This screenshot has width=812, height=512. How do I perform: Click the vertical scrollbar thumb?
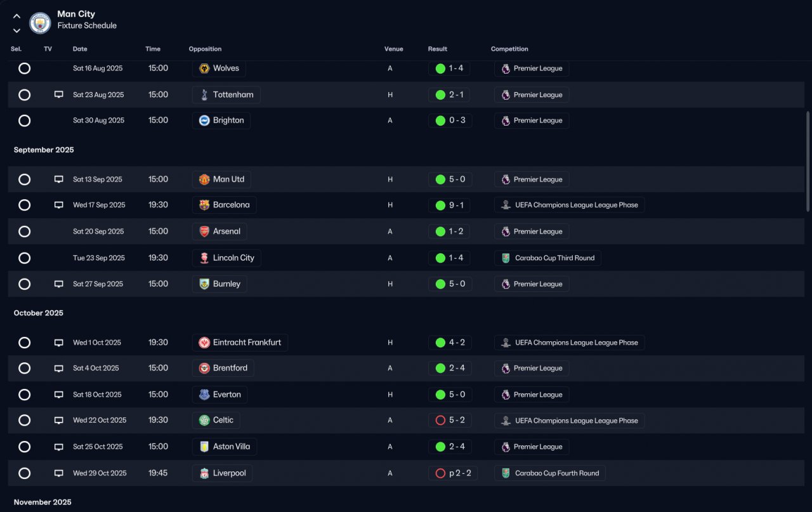(x=808, y=161)
